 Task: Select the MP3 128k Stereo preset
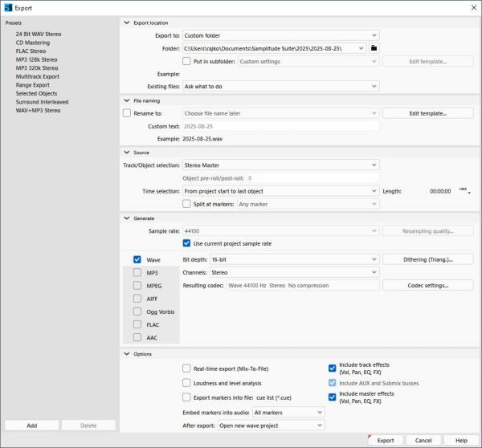pyautogui.click(x=37, y=59)
